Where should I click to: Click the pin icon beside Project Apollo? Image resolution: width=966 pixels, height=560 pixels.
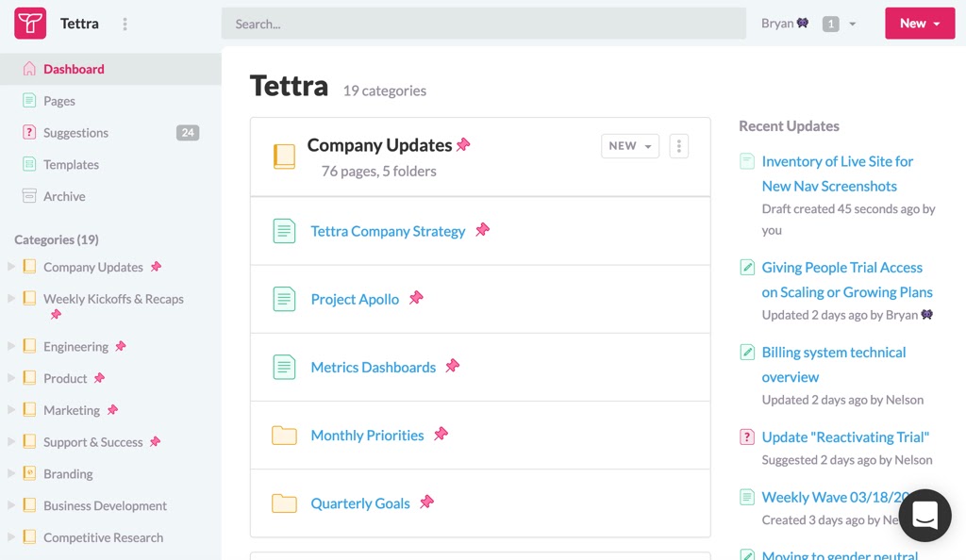tap(416, 298)
